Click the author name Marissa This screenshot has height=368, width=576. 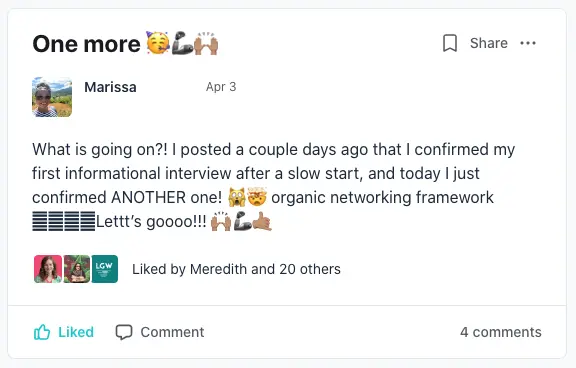(110, 87)
